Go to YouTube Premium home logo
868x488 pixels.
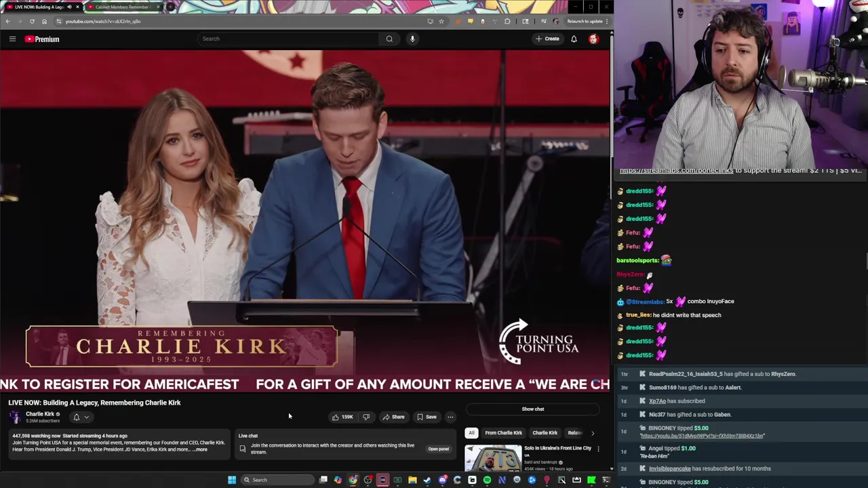tap(42, 39)
